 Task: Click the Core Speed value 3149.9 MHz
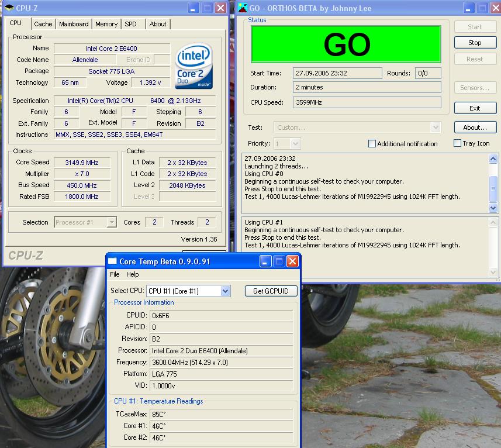point(82,163)
